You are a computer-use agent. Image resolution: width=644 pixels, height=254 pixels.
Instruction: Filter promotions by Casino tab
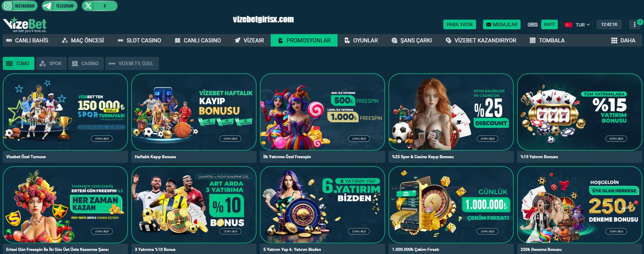click(86, 63)
